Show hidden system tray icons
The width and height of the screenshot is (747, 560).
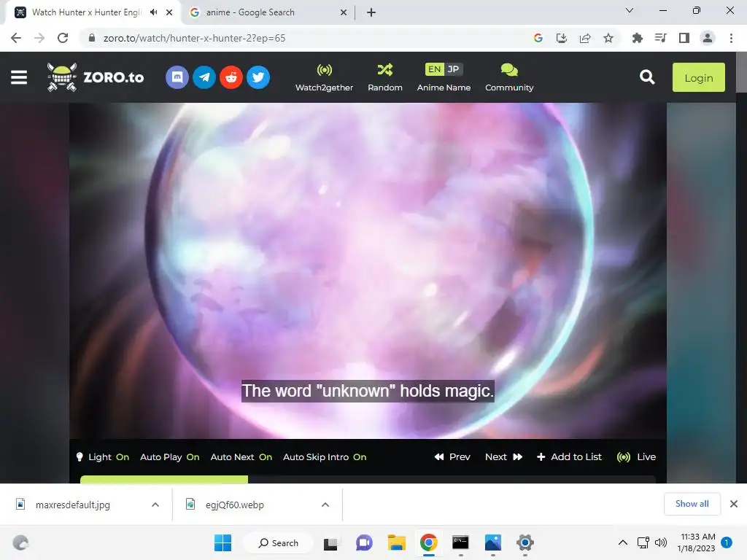(x=623, y=542)
